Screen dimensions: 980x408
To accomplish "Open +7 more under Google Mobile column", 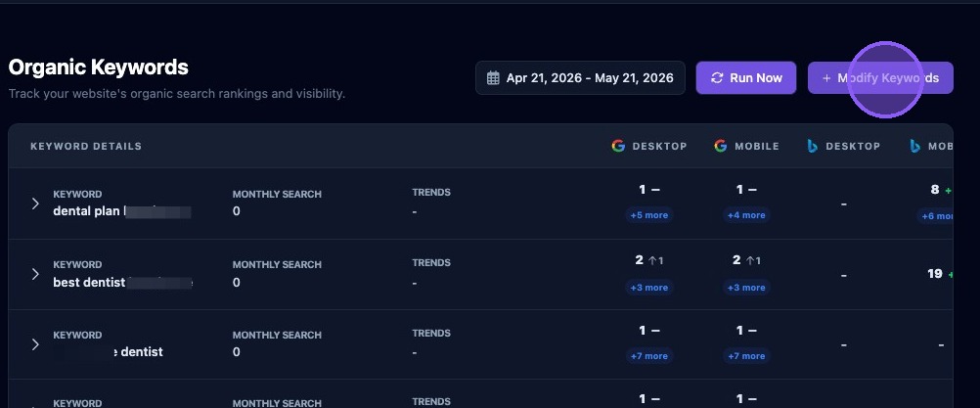I will pos(746,356).
